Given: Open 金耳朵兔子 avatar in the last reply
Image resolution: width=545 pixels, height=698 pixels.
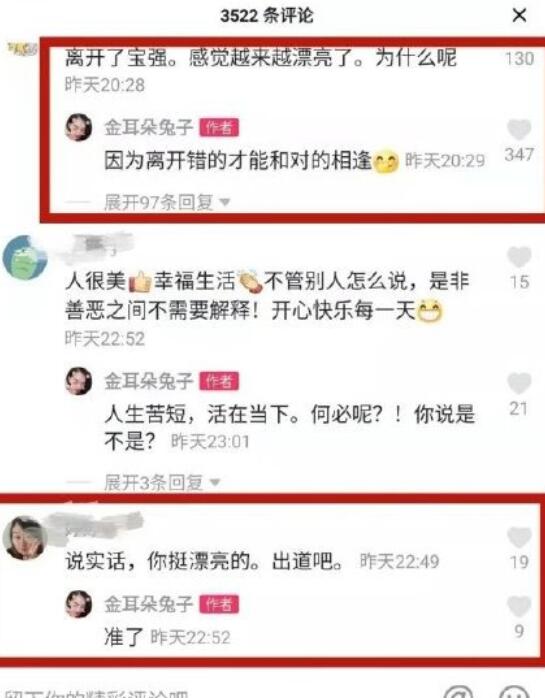Looking at the screenshot, I should pyautogui.click(x=79, y=604).
